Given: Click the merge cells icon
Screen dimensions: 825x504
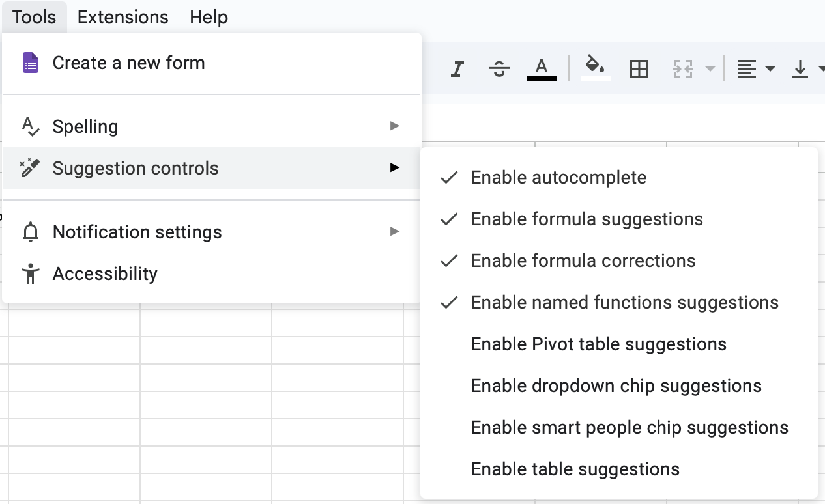Looking at the screenshot, I should point(682,69).
